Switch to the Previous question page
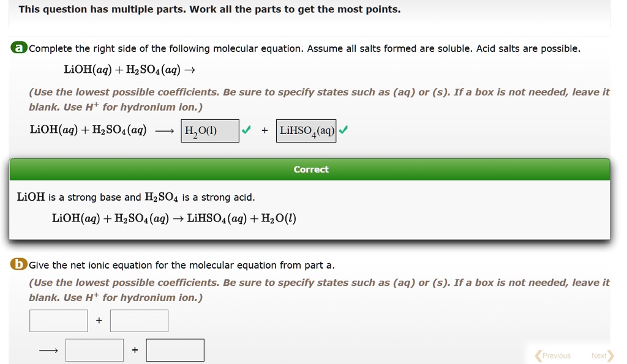The height and width of the screenshot is (364, 627). [555, 355]
